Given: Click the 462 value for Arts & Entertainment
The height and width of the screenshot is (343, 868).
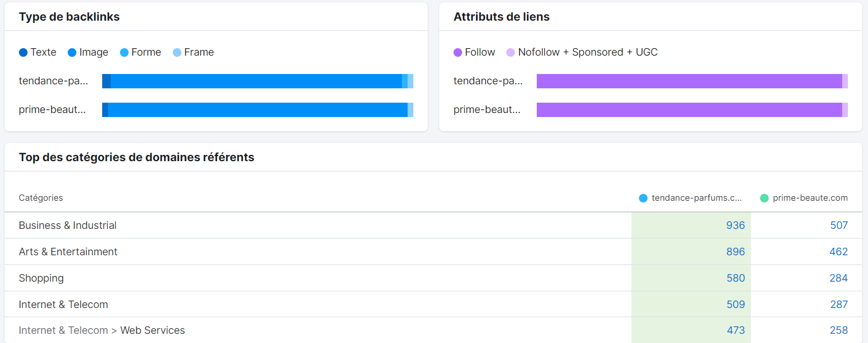Looking at the screenshot, I should [839, 251].
